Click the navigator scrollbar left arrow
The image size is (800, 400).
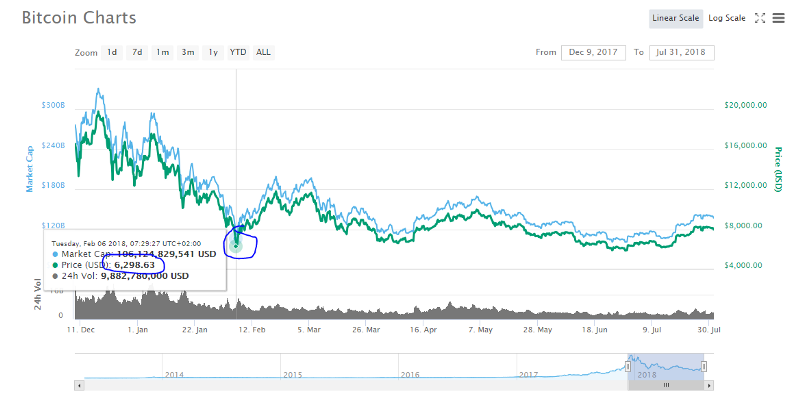coord(78,385)
